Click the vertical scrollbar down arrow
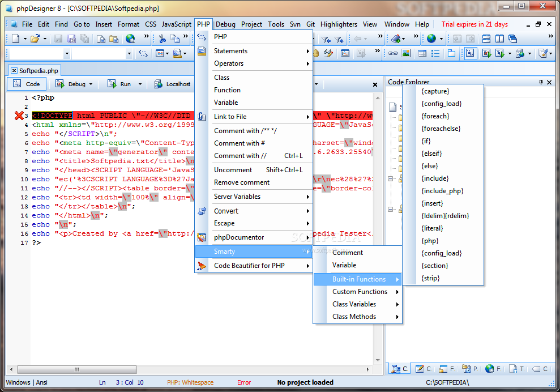The width and height of the screenshot is (560, 392). 378,360
